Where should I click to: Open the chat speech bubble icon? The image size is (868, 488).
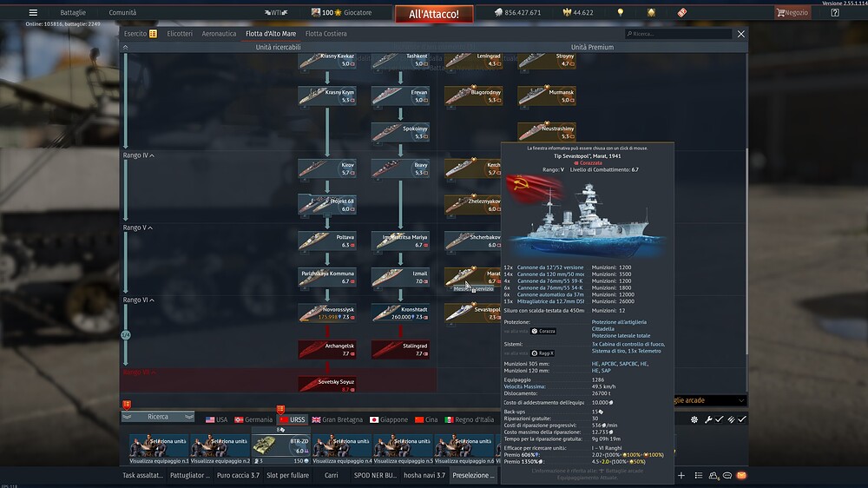(727, 475)
